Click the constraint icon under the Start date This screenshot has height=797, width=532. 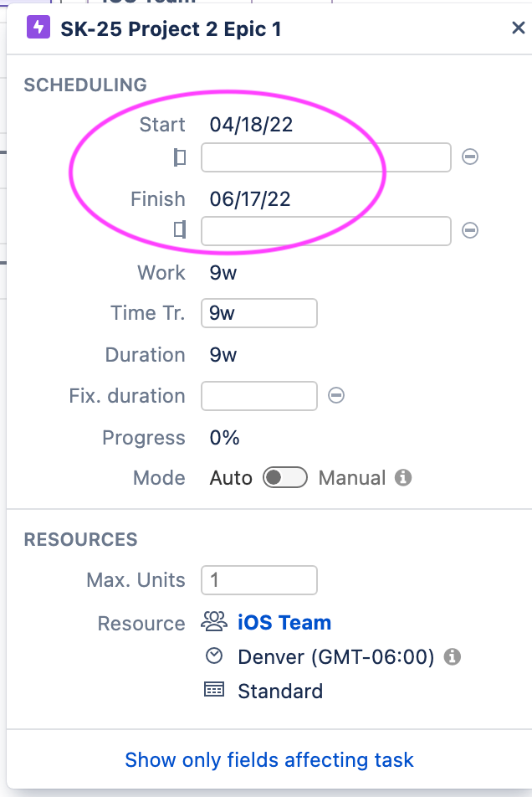point(181,157)
